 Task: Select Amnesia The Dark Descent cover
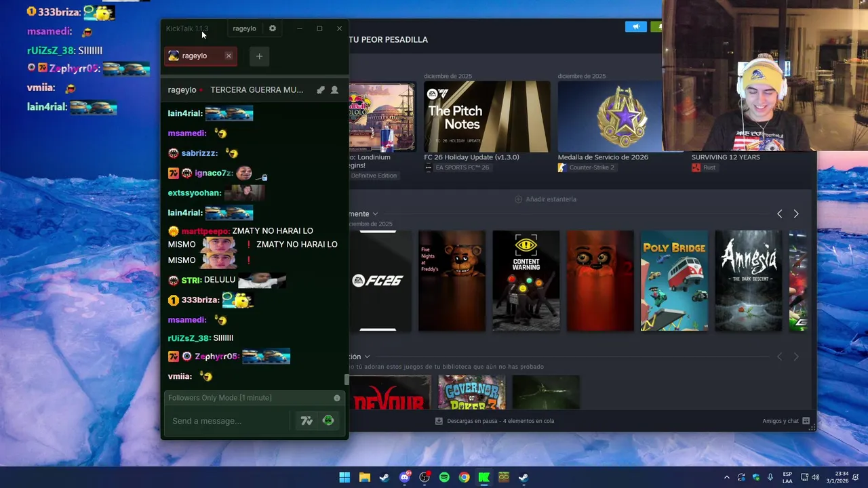[748, 281]
